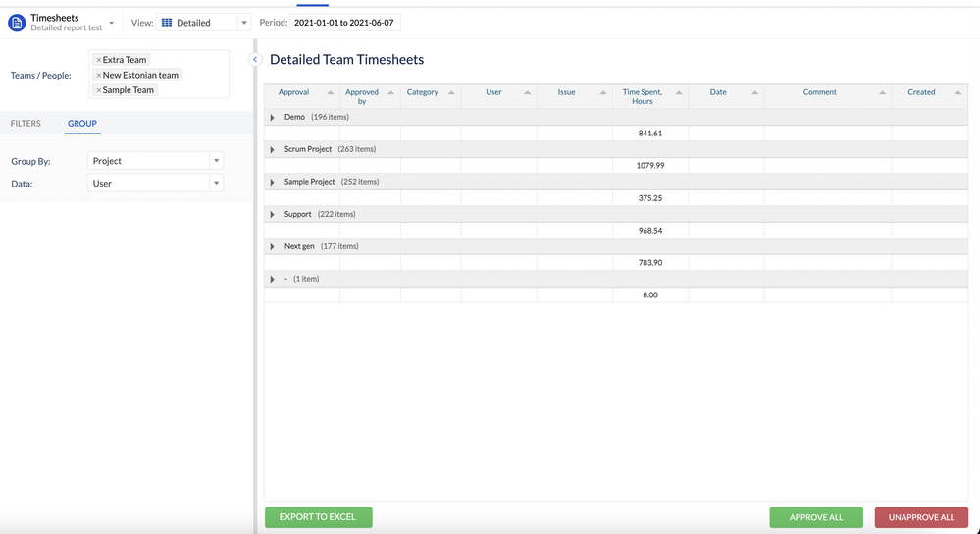Sort by the Date column header
Image resolution: width=980 pixels, height=534 pixels.
(718, 92)
